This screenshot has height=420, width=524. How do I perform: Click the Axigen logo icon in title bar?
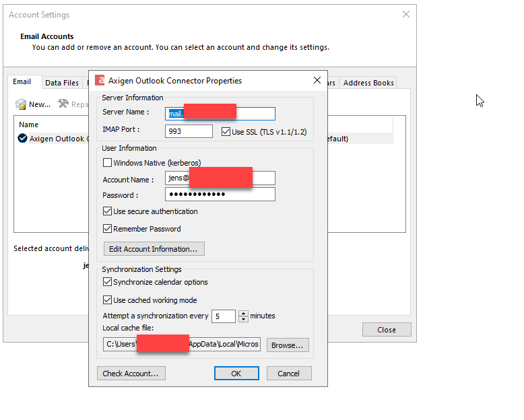(100, 81)
